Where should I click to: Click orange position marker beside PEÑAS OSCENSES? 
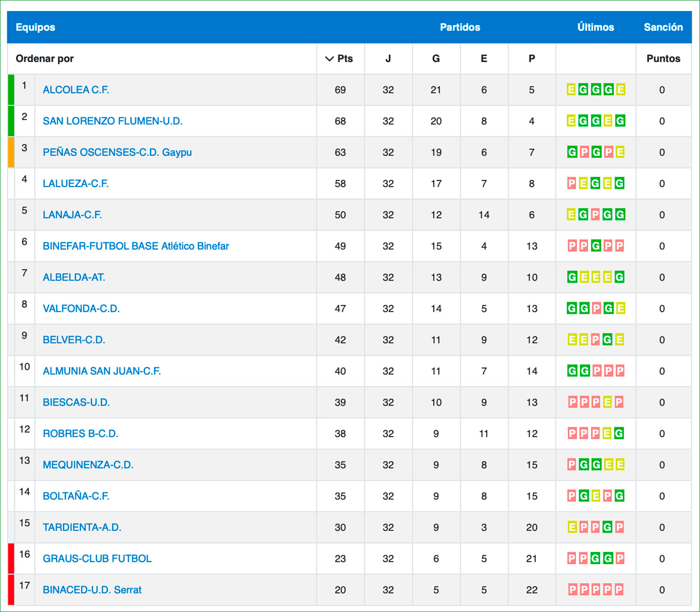(11, 152)
